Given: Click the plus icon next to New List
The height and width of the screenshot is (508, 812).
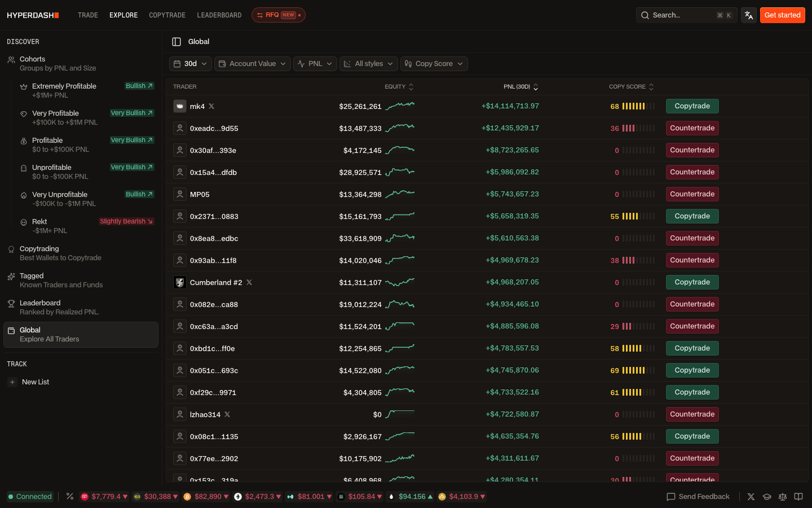Looking at the screenshot, I should 12,382.
